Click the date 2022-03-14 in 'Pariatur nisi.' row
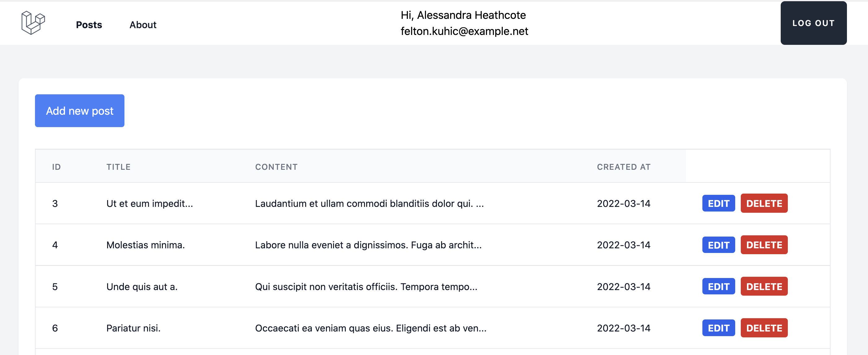Screen dimensions: 868x355 coord(624,328)
